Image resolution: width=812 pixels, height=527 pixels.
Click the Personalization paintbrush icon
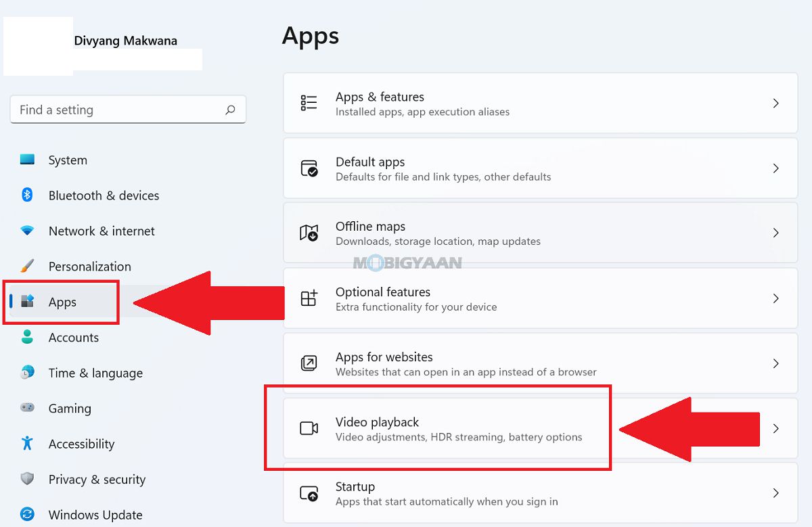pyautogui.click(x=27, y=266)
